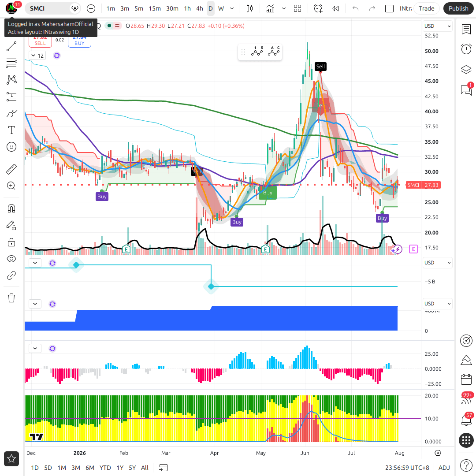
Task: Select the 4h timeframe
Action: pos(200,8)
